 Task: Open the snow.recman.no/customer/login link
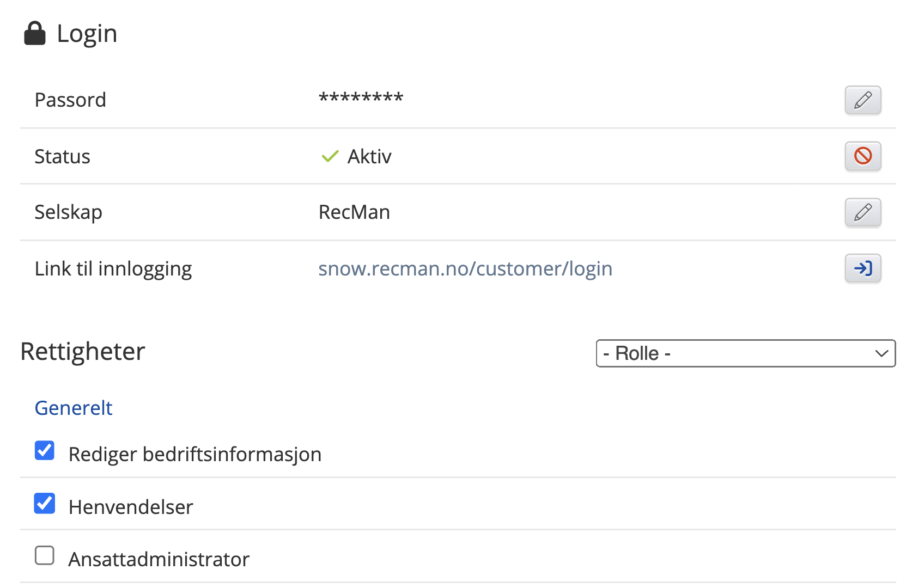(465, 269)
